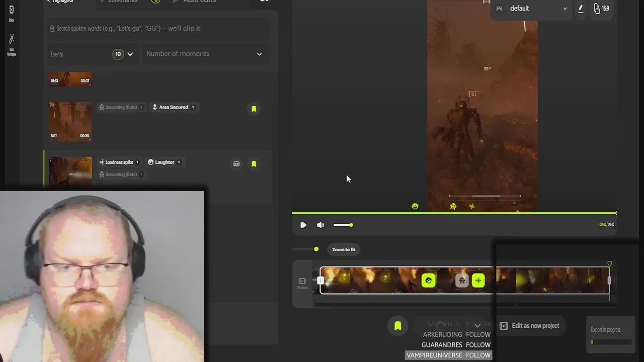Click the laughter marker above the progress bar
Screen dimensions: 644x362
415,207
